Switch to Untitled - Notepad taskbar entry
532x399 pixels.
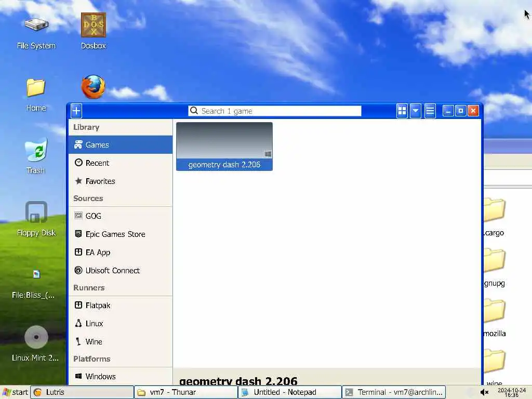(x=290, y=392)
